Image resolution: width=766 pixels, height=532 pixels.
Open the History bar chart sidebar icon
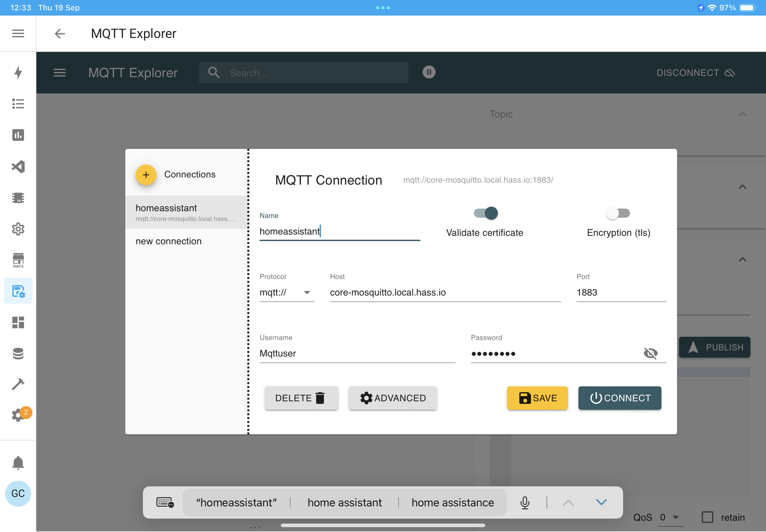point(18,135)
